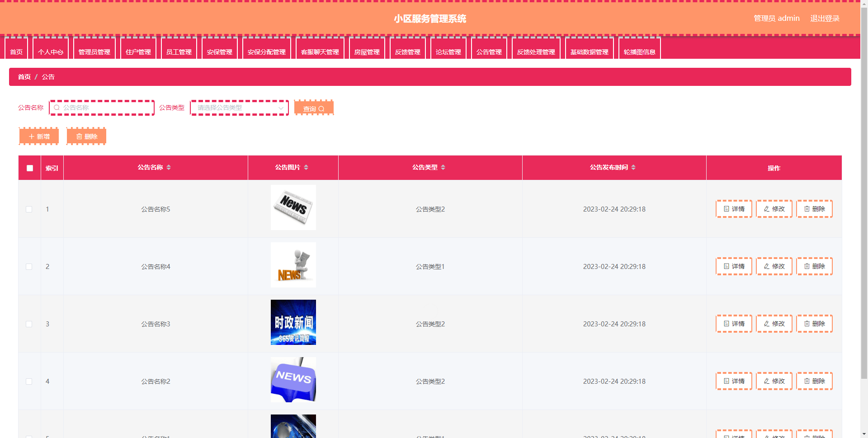This screenshot has width=868, height=438.
Task: Open the 公告类型 dropdown filter
Action: (x=239, y=108)
